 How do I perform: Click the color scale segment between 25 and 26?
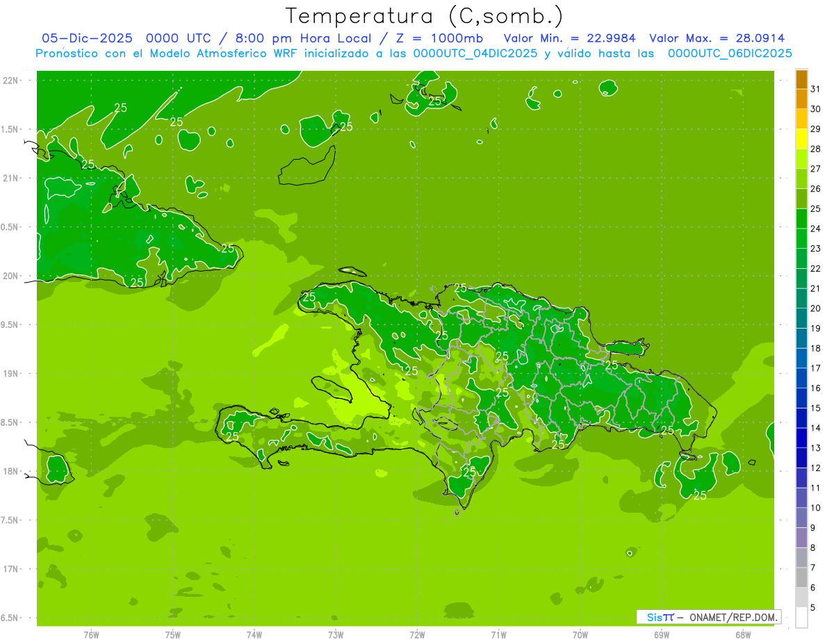[801, 199]
